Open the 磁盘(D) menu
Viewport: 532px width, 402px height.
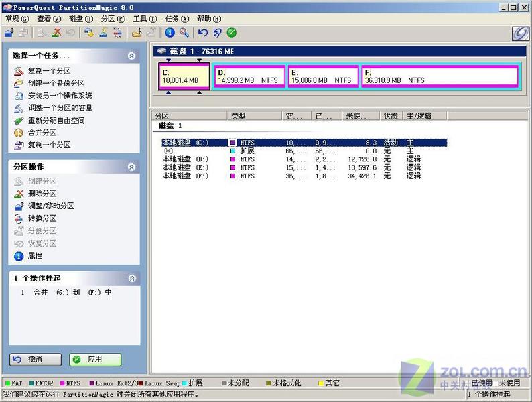(x=81, y=19)
